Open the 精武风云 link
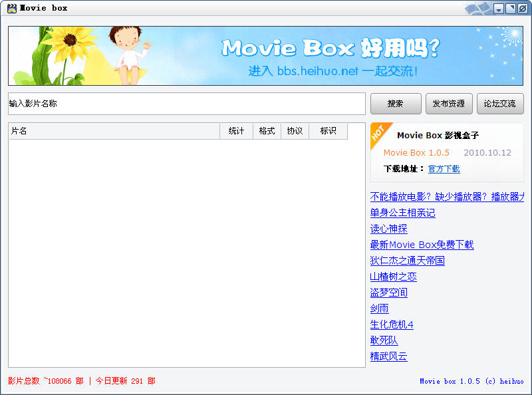 click(388, 356)
